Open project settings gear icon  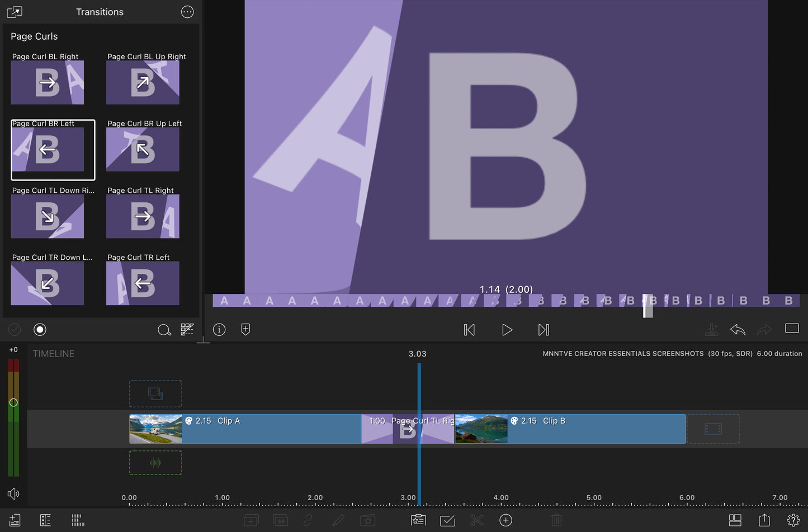point(793,520)
